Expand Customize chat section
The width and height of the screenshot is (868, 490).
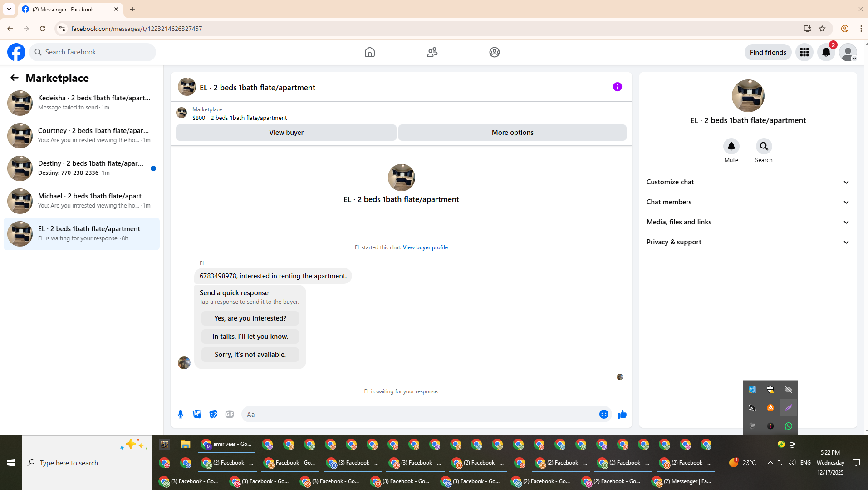coord(748,182)
